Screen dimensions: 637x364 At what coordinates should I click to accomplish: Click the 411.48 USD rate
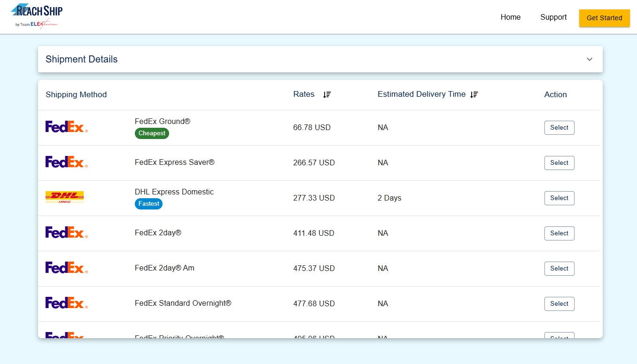(314, 233)
